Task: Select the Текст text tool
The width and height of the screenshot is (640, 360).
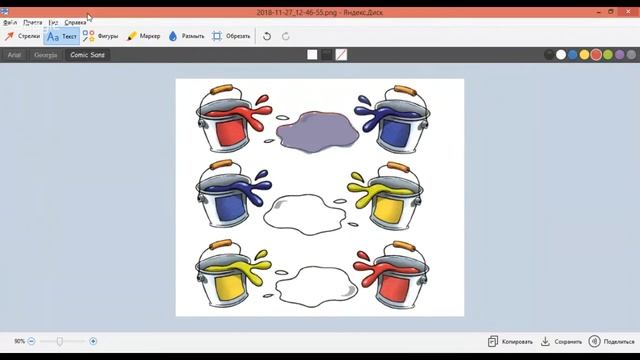Action: (x=62, y=36)
